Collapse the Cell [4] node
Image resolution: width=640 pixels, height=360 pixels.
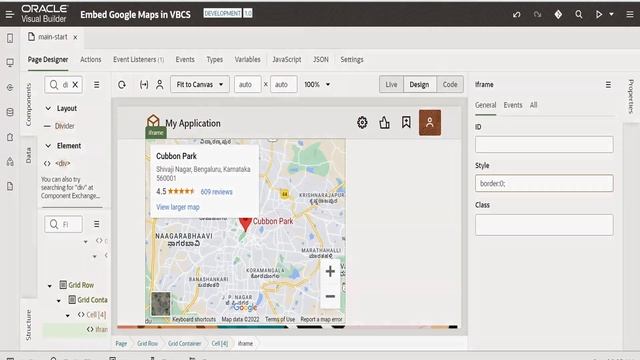click(x=68, y=316)
